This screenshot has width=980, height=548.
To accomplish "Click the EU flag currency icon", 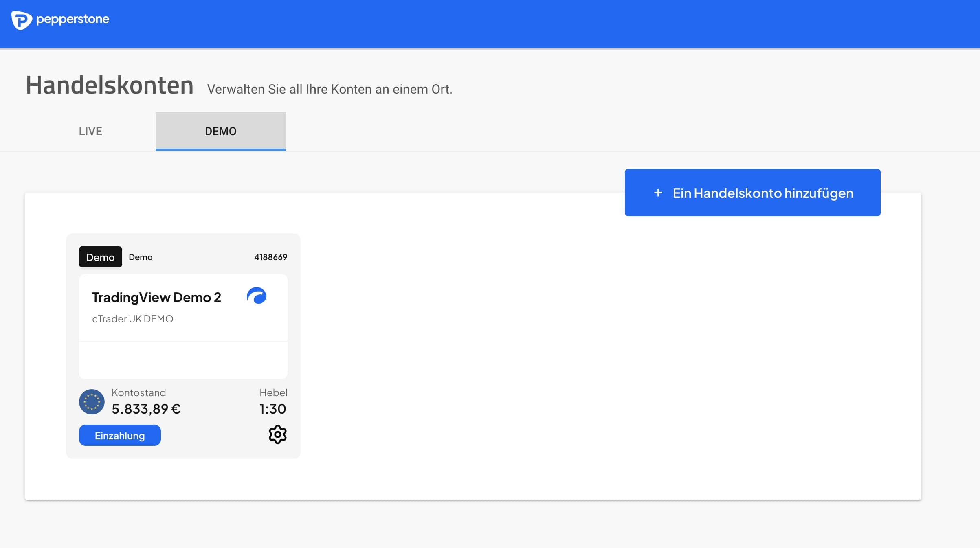I will tap(92, 402).
